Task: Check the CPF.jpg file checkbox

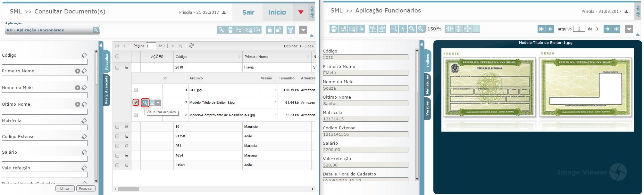Action: (136, 90)
